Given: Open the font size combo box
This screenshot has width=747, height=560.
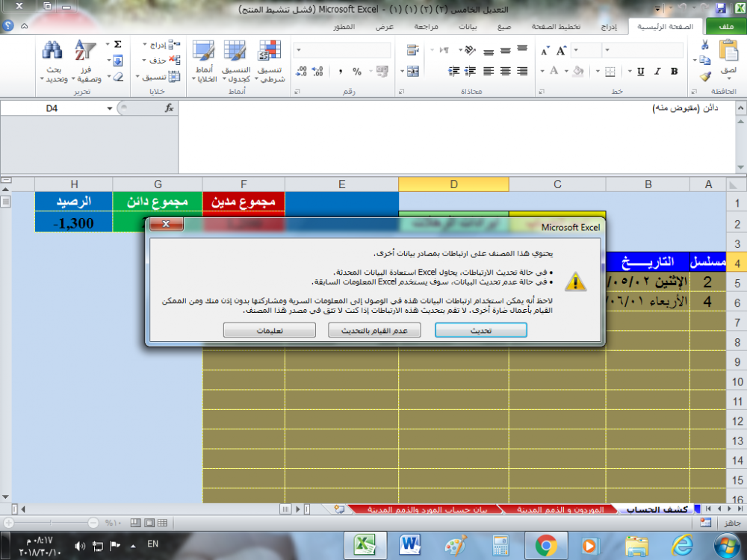Looking at the screenshot, I should tap(586, 50).
